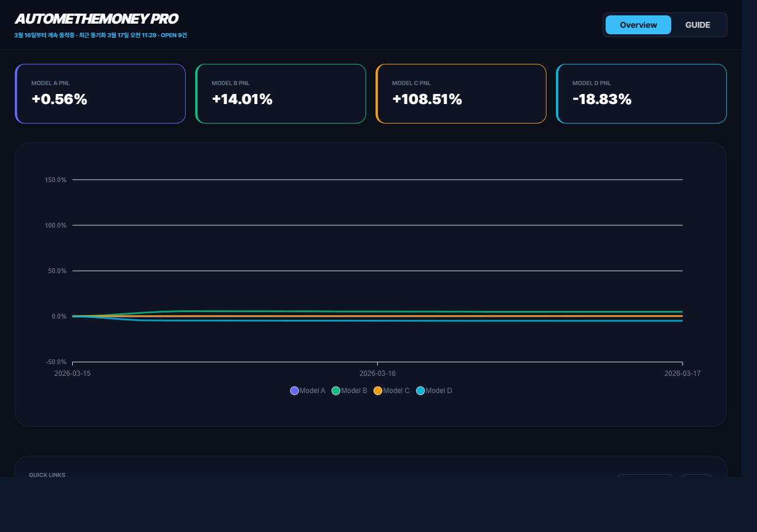
Task: Click the 2026-03-15 date axis label
Action: pyautogui.click(x=73, y=374)
